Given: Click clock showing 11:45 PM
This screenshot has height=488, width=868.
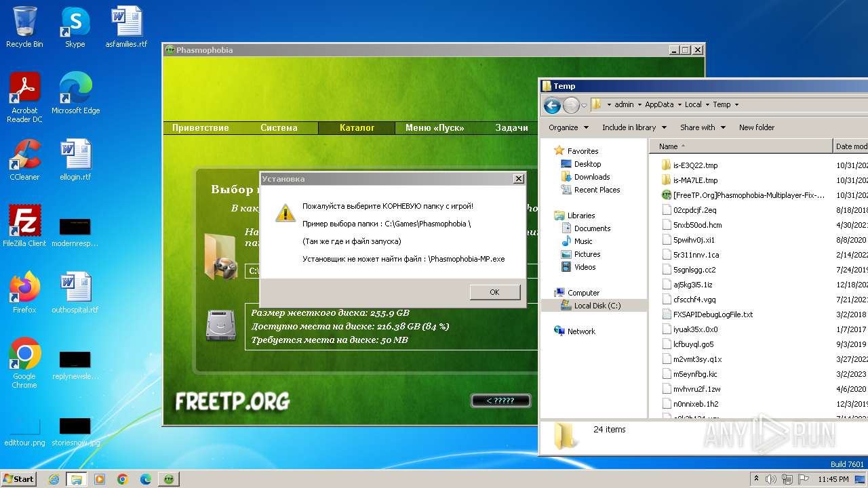Looking at the screenshot, I should (833, 479).
